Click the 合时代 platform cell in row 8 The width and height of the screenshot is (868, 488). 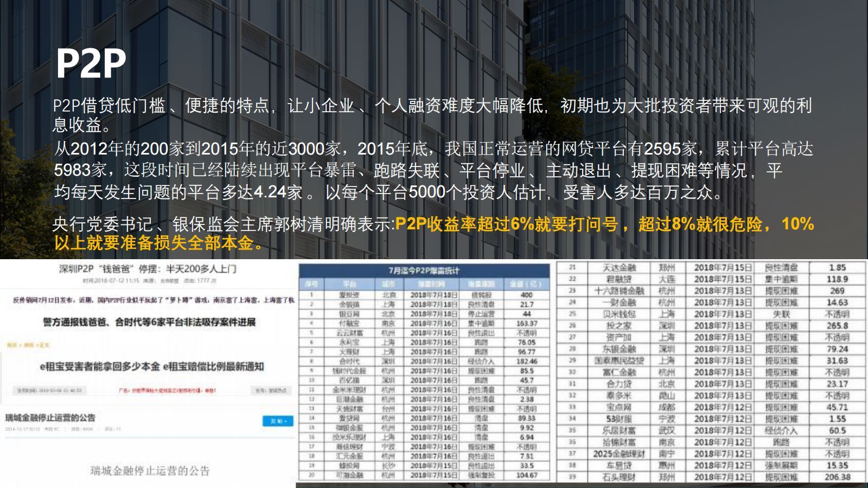[x=349, y=361]
